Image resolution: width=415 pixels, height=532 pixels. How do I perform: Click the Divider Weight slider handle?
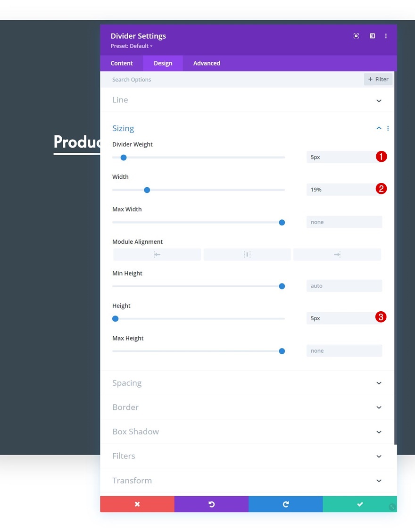pos(124,158)
